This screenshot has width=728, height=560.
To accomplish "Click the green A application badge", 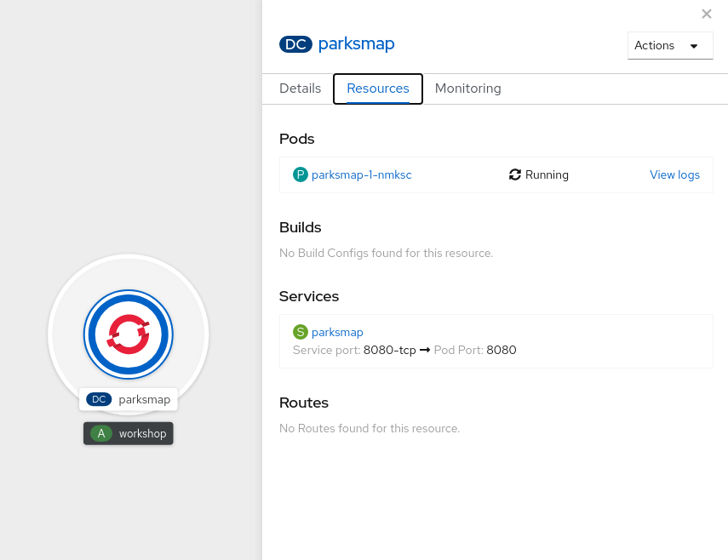I will [101, 433].
